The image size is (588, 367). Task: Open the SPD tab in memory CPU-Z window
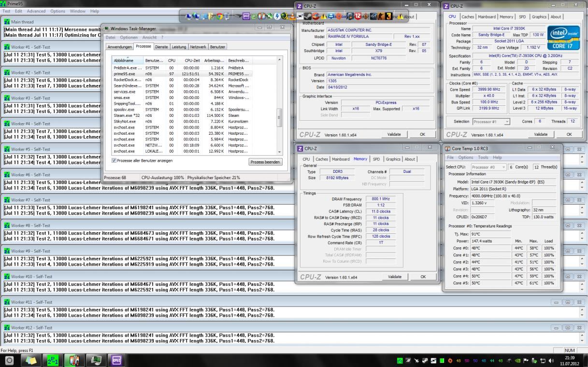click(376, 159)
